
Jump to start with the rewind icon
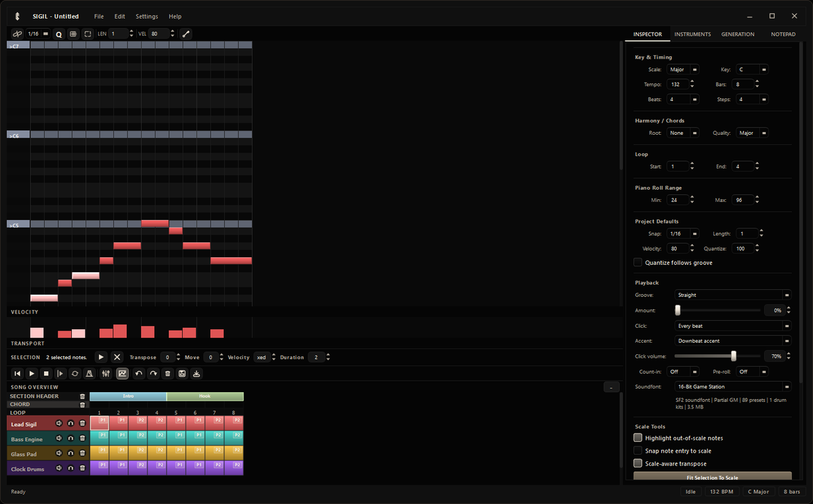18,373
